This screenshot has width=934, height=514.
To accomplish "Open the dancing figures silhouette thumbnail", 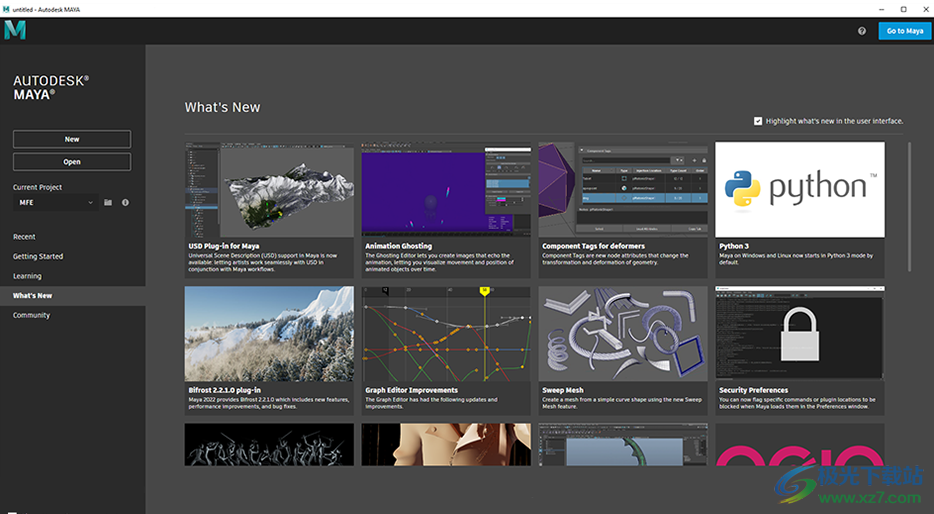I will click(x=269, y=445).
